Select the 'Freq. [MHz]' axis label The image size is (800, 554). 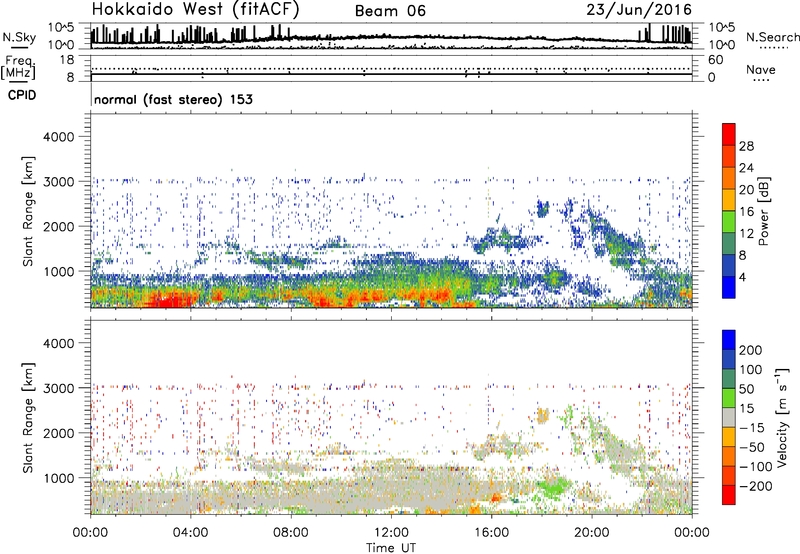(x=19, y=68)
